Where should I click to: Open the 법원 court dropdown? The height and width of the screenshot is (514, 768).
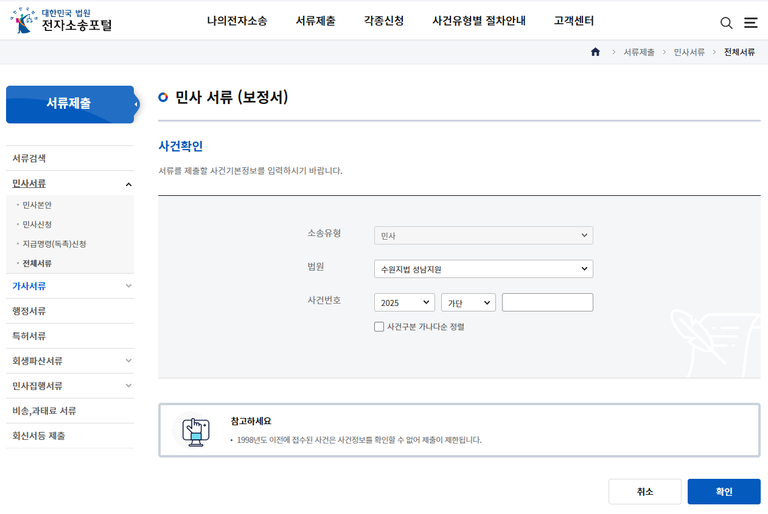point(483,269)
